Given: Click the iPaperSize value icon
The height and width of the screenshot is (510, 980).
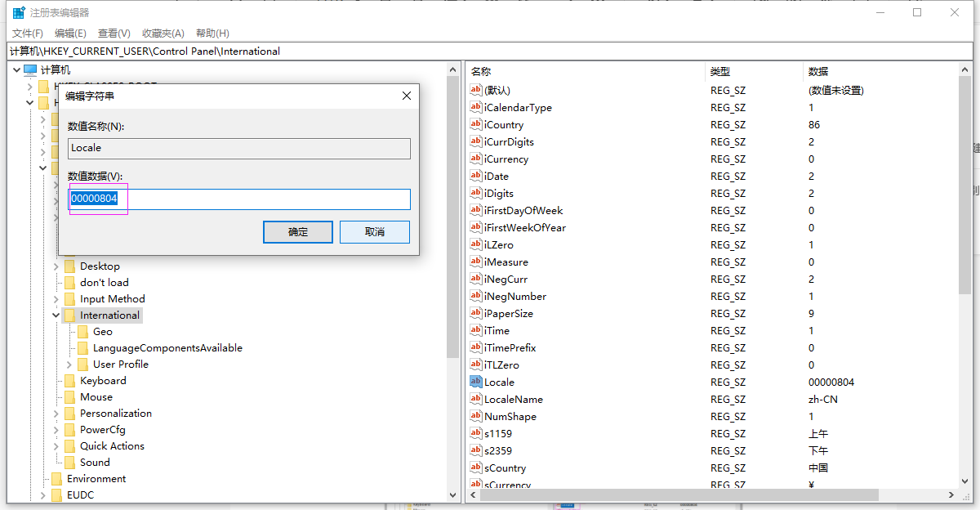Looking at the screenshot, I should [476, 313].
